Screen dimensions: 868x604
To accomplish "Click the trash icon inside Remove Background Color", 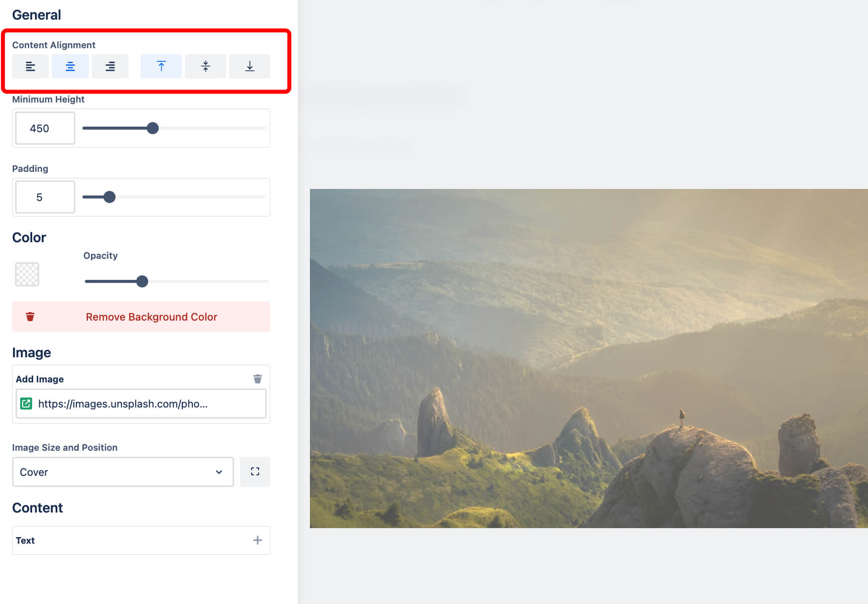I will pos(30,317).
